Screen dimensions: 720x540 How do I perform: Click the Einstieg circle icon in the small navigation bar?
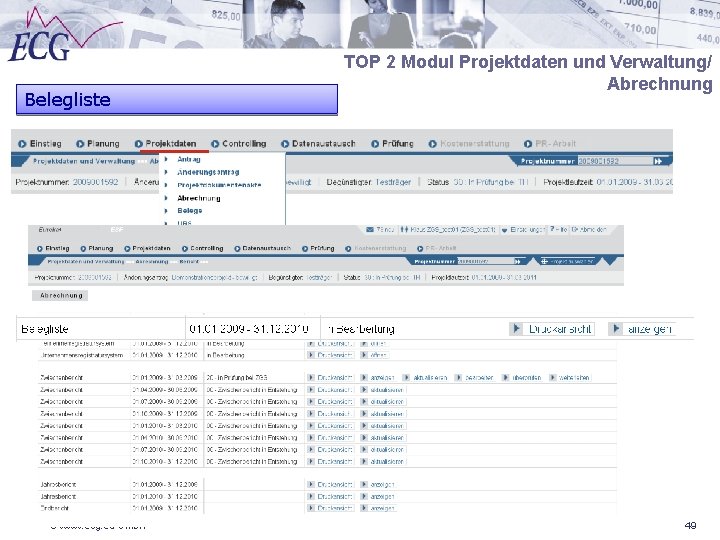point(40,249)
